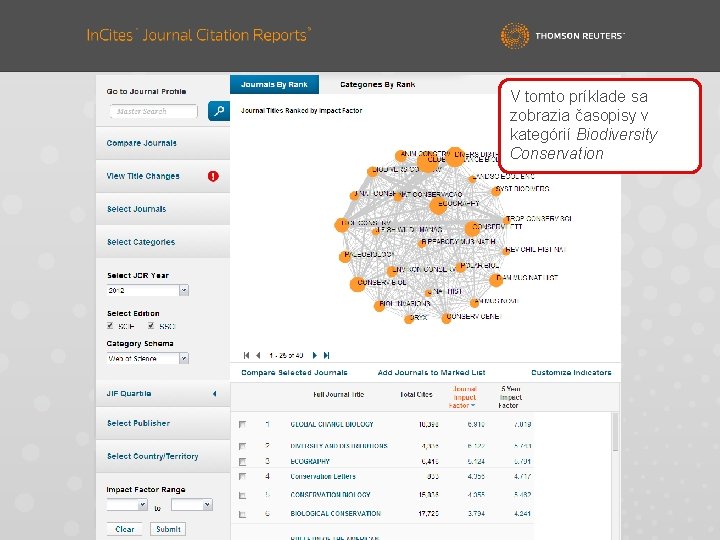This screenshot has height=540, width=720.
Task: Open Conservation Letters journal link
Action: pos(323,477)
